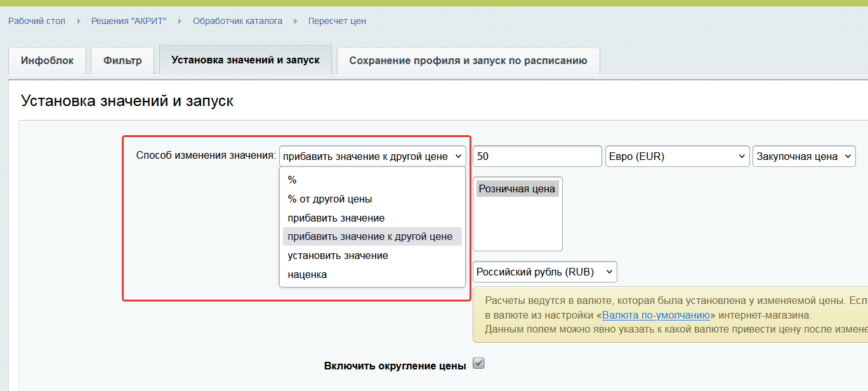This screenshot has width=868, height=391.
Task: Toggle Включить округление цены checkbox
Action: click(479, 364)
